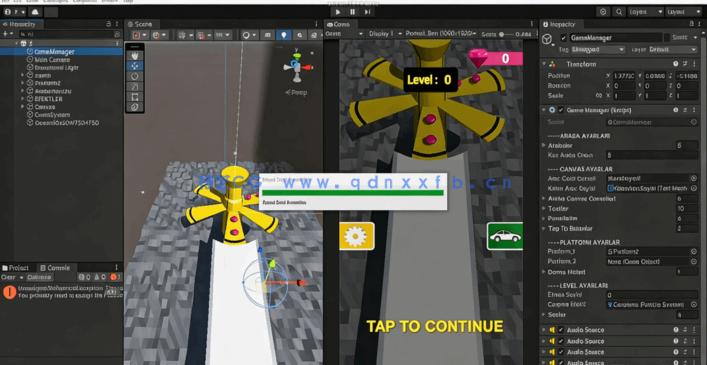Image resolution: width=707 pixels, height=365 pixels.
Task: Click object picker for Platform_1 field
Action: pyautogui.click(x=693, y=251)
